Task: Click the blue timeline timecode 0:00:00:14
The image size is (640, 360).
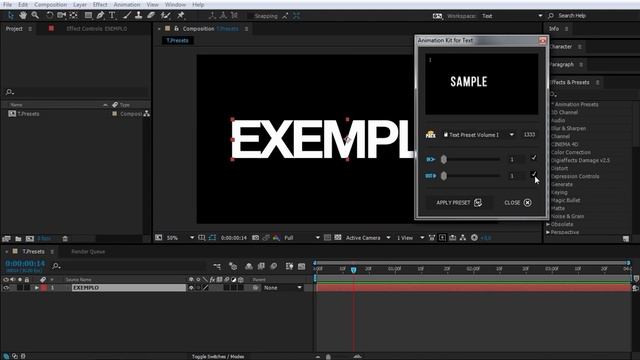Action: [25, 264]
